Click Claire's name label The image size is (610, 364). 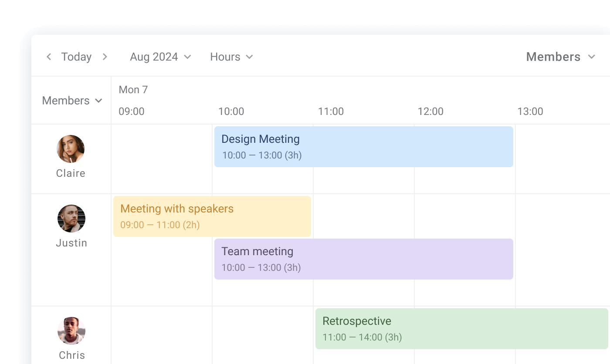pos(71,173)
